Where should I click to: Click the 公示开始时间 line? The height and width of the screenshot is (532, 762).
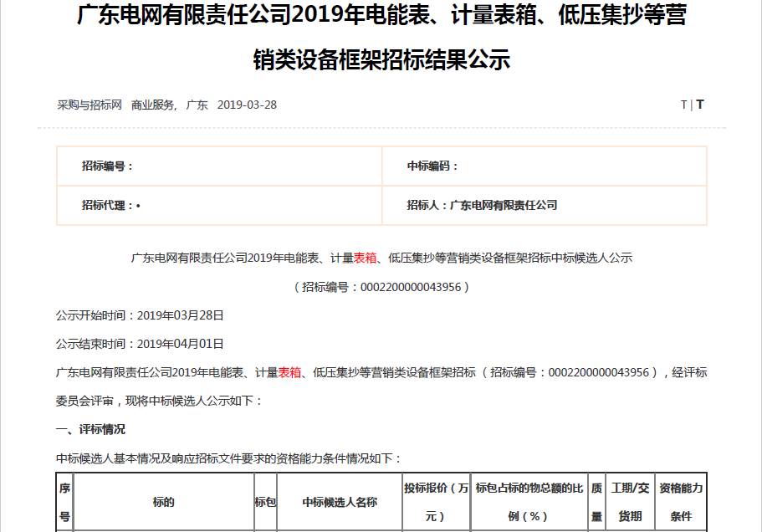(140, 315)
